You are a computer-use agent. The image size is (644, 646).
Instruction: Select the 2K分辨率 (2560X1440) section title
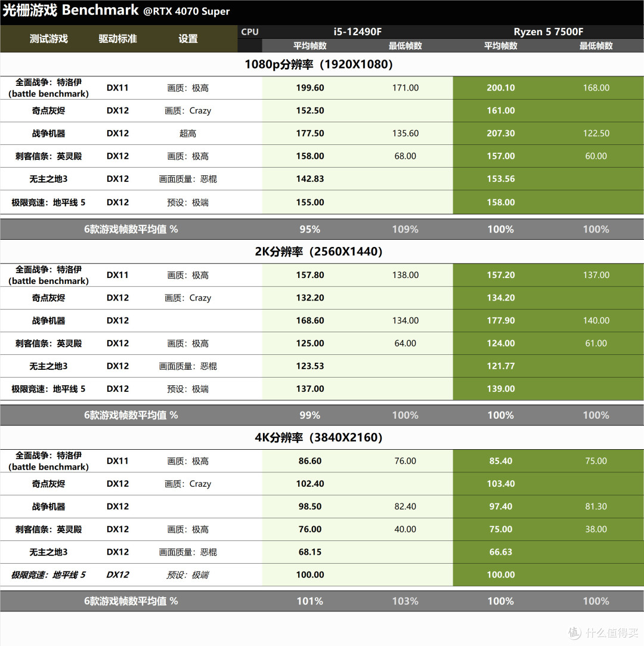click(318, 251)
